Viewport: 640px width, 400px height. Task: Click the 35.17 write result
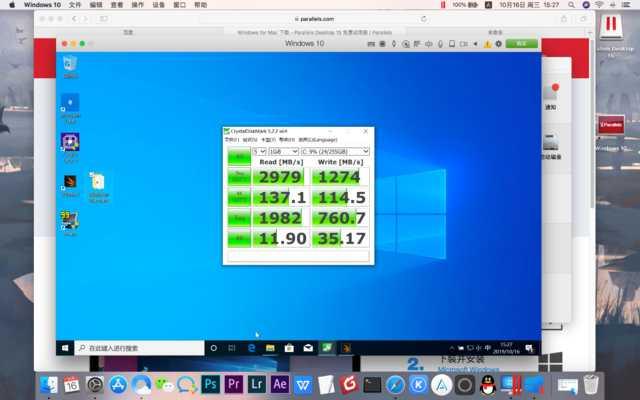coord(340,238)
